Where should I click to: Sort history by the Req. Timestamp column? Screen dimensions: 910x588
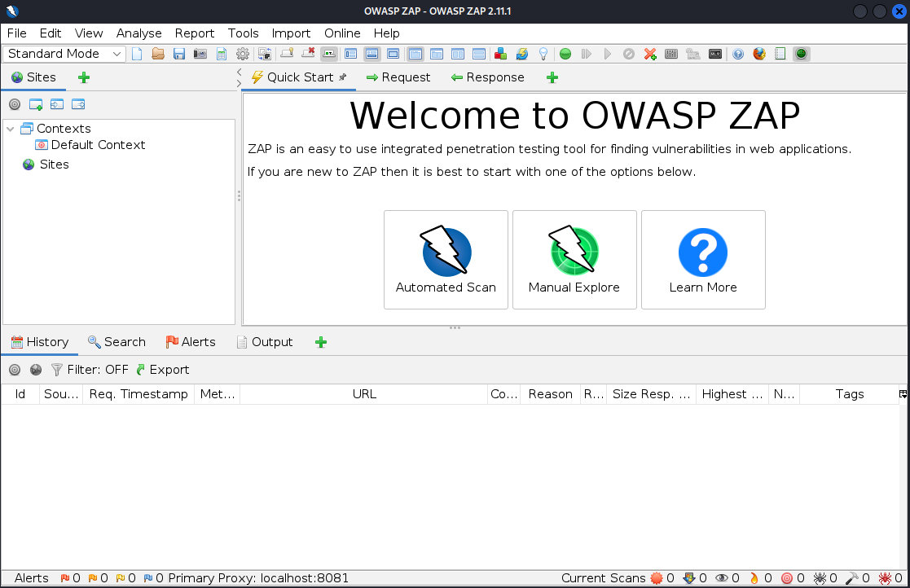(x=138, y=394)
